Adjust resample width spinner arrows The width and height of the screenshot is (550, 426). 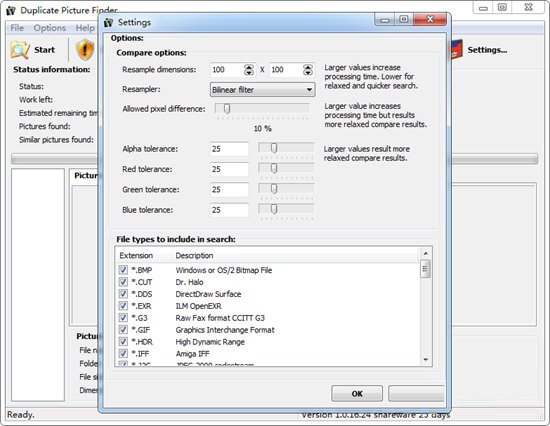pos(249,70)
